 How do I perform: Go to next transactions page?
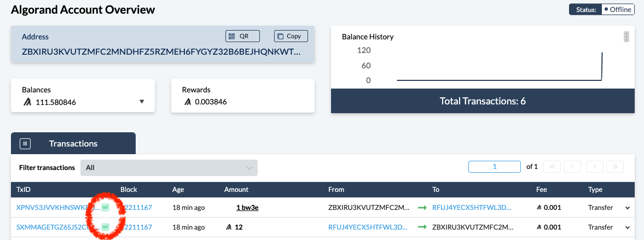(x=594, y=167)
